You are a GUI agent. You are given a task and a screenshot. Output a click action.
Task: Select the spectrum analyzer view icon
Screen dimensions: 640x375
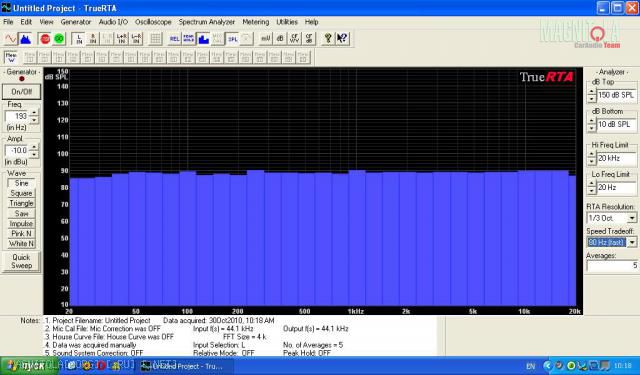pos(25,39)
